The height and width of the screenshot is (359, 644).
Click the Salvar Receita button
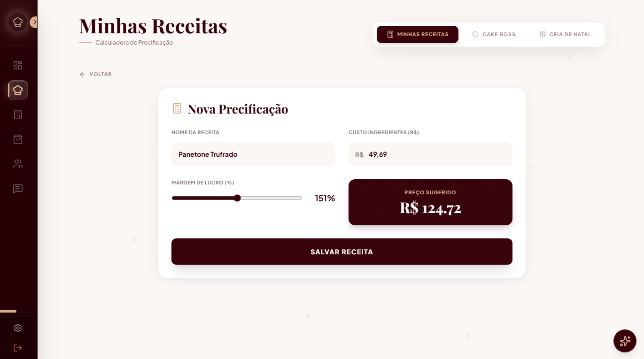341,252
